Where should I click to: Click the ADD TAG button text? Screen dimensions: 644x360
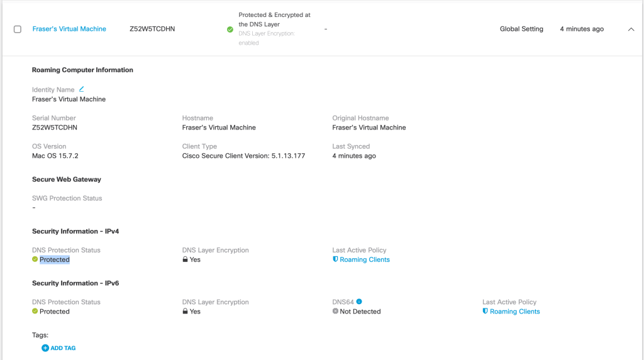tap(63, 348)
